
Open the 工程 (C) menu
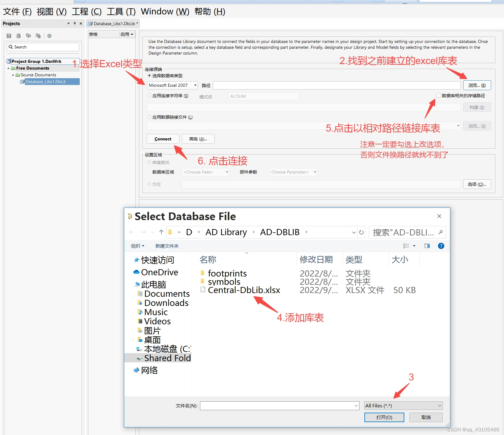pyautogui.click(x=87, y=12)
